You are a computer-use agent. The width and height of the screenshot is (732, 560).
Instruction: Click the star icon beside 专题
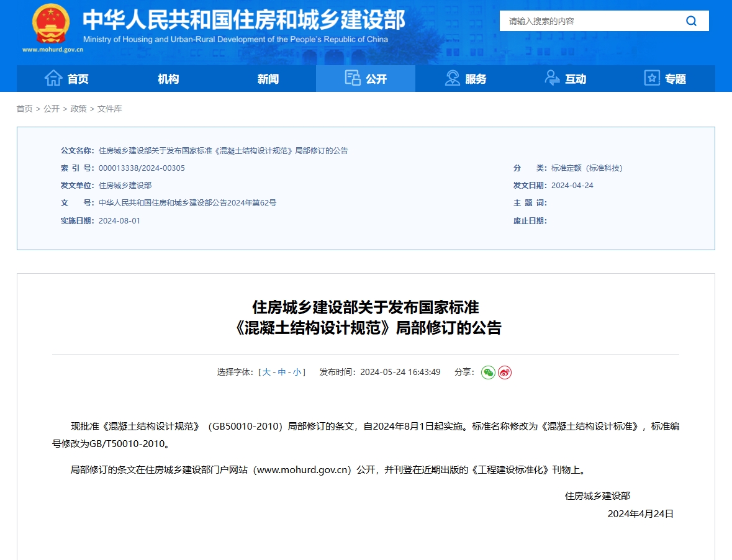coord(652,78)
